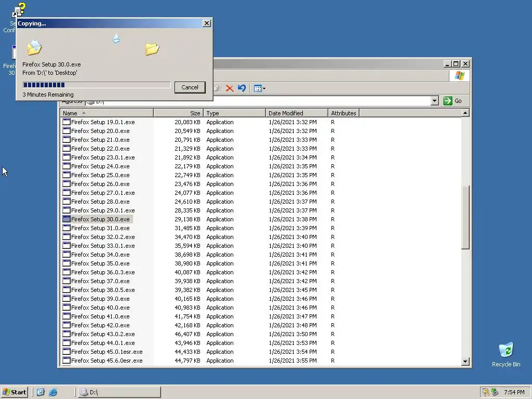532x399 pixels.
Task: Sort files by Type column
Action: tap(234, 113)
